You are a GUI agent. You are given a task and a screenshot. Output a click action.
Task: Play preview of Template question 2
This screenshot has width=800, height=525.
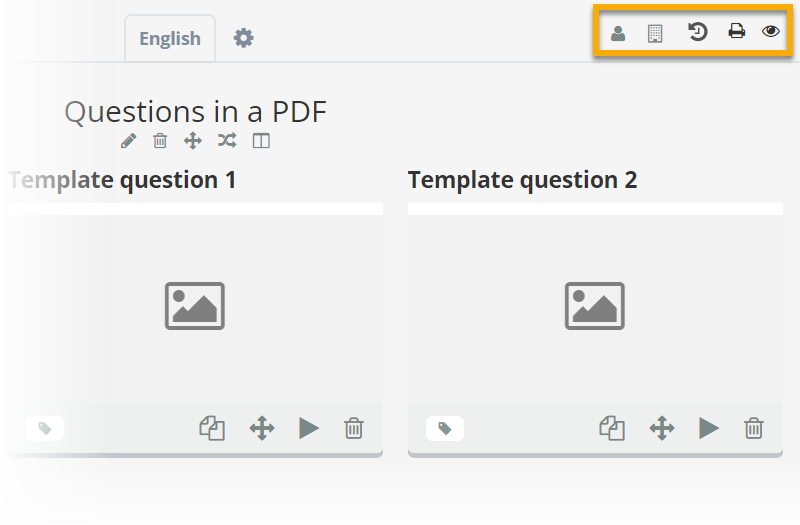click(x=709, y=428)
